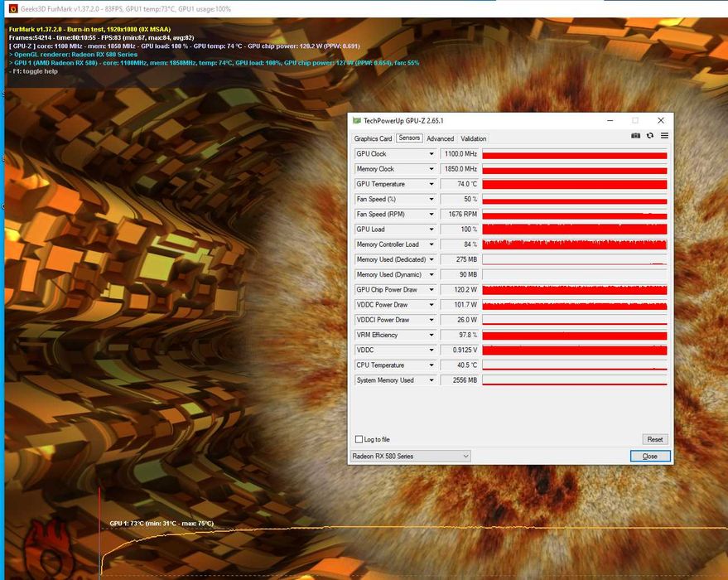Open the System Memory Used dropdown
Viewport: 728px width, 580px height.
tap(431, 380)
